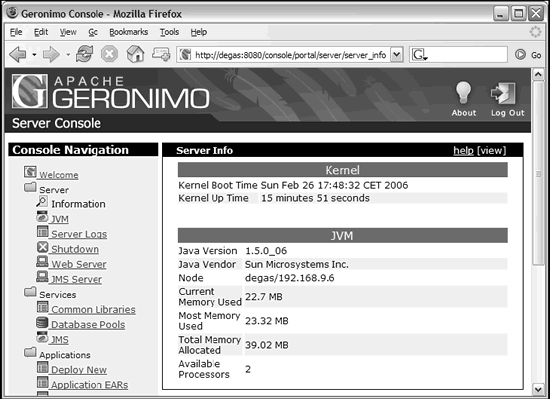
Task: Click the page scrollbar down arrow
Action: pos(538,389)
